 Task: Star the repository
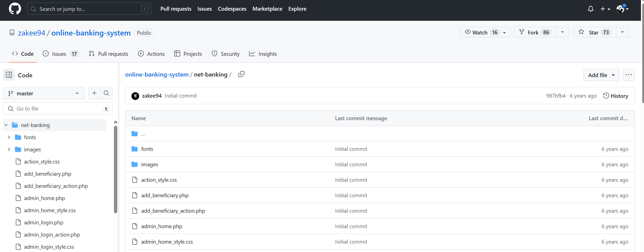tap(595, 32)
